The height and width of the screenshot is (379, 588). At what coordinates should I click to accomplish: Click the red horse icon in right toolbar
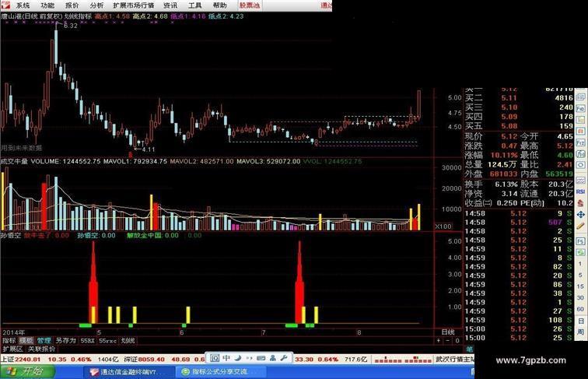[x=580, y=203]
